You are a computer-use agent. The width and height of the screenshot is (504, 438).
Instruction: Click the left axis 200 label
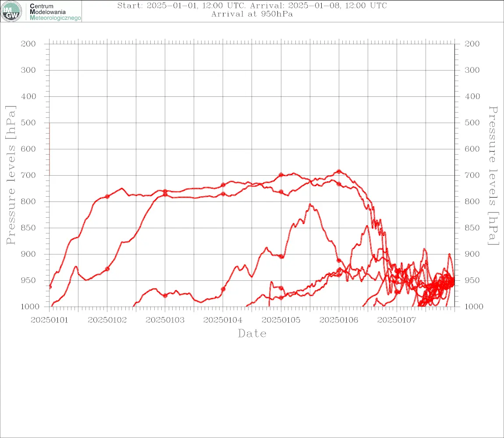28,44
